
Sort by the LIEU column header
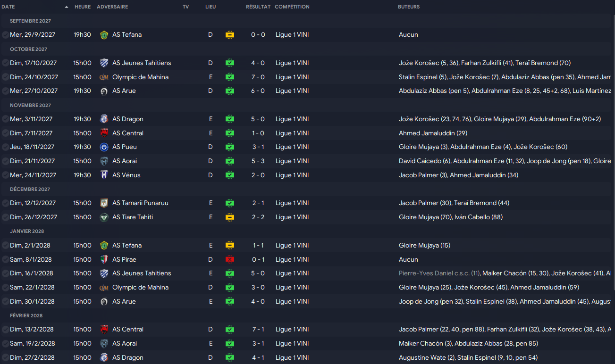click(211, 7)
